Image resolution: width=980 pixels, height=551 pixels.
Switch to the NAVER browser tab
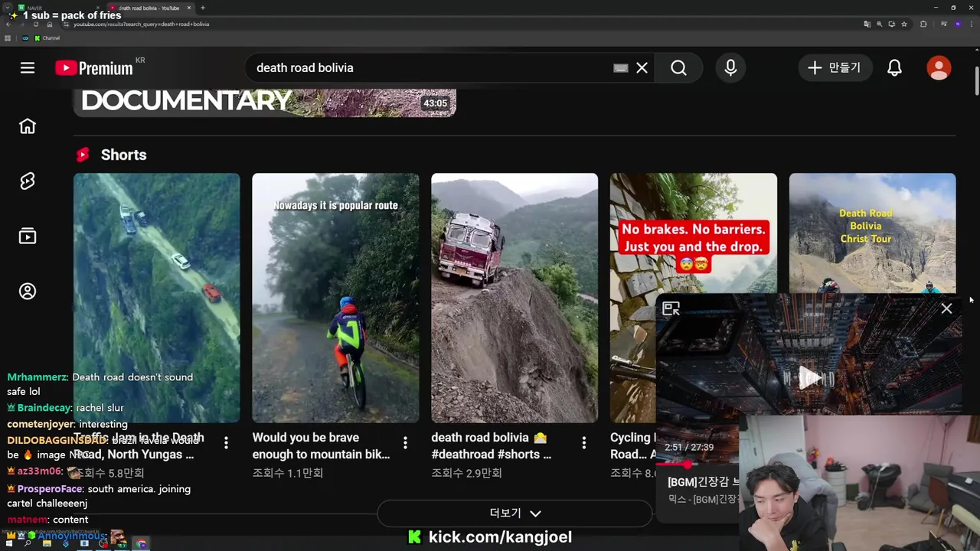tap(57, 8)
